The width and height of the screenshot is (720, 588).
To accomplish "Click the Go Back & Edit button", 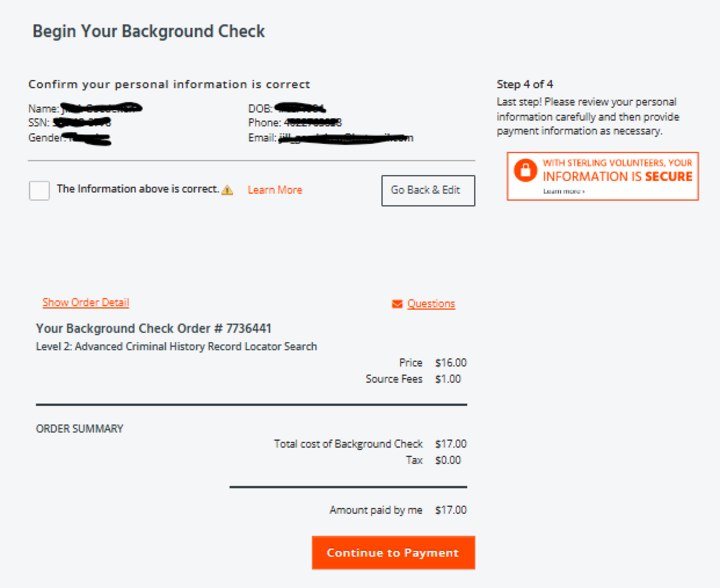I will [428, 190].
